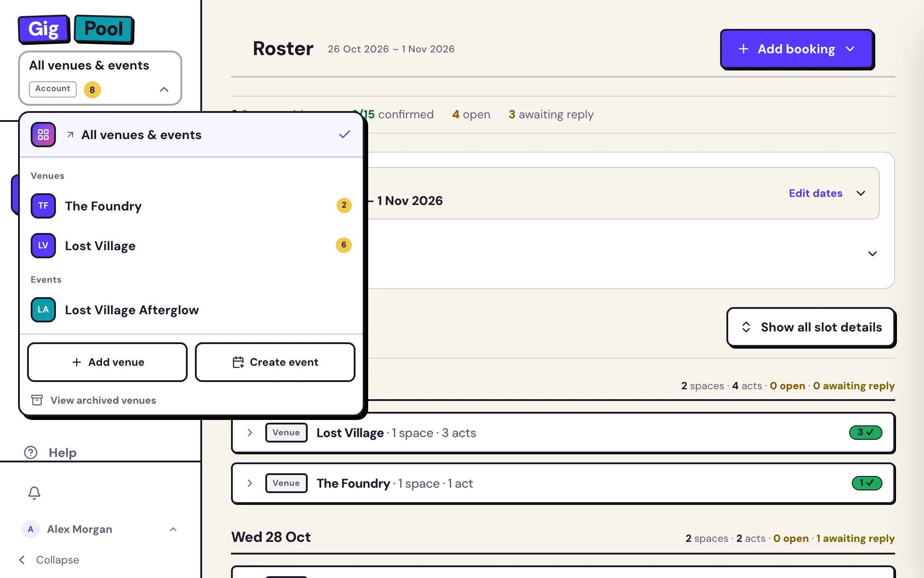This screenshot has height=578, width=924.
Task: Click the 4 open stat
Action: click(x=471, y=115)
